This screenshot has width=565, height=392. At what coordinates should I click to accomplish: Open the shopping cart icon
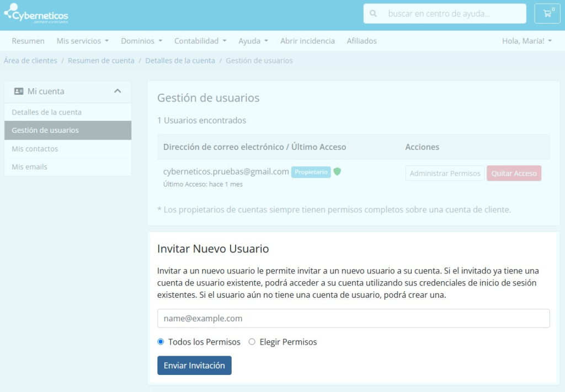coord(547,14)
